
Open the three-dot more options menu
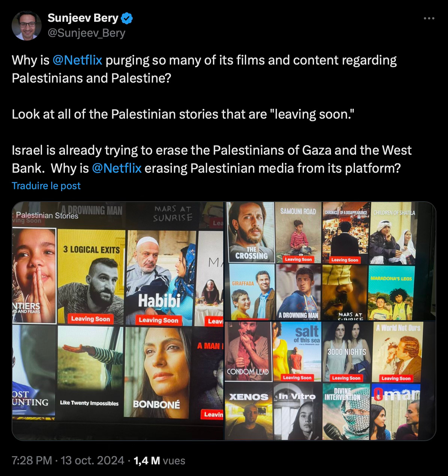click(429, 18)
